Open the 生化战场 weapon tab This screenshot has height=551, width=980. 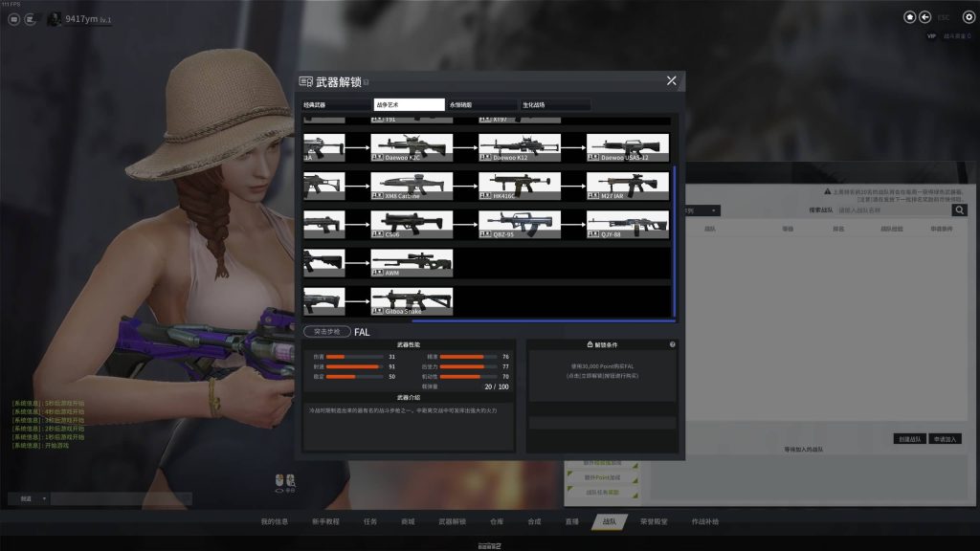pyautogui.click(x=555, y=105)
